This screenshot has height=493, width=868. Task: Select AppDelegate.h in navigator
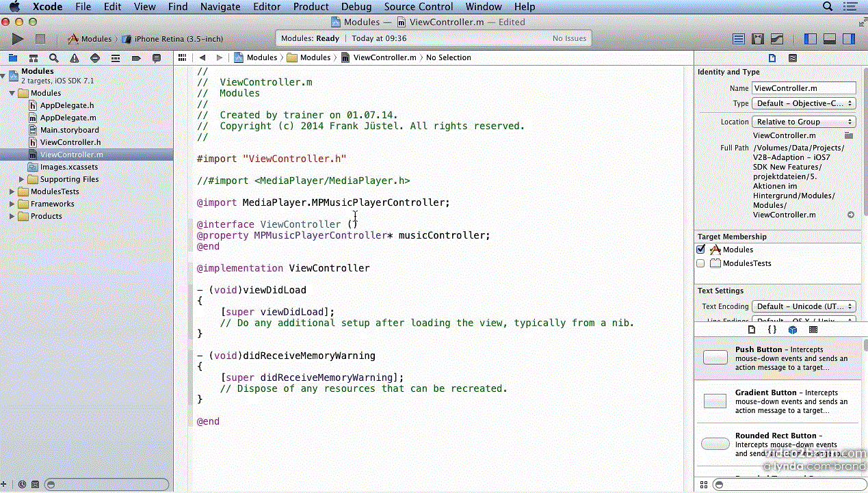pos(67,105)
